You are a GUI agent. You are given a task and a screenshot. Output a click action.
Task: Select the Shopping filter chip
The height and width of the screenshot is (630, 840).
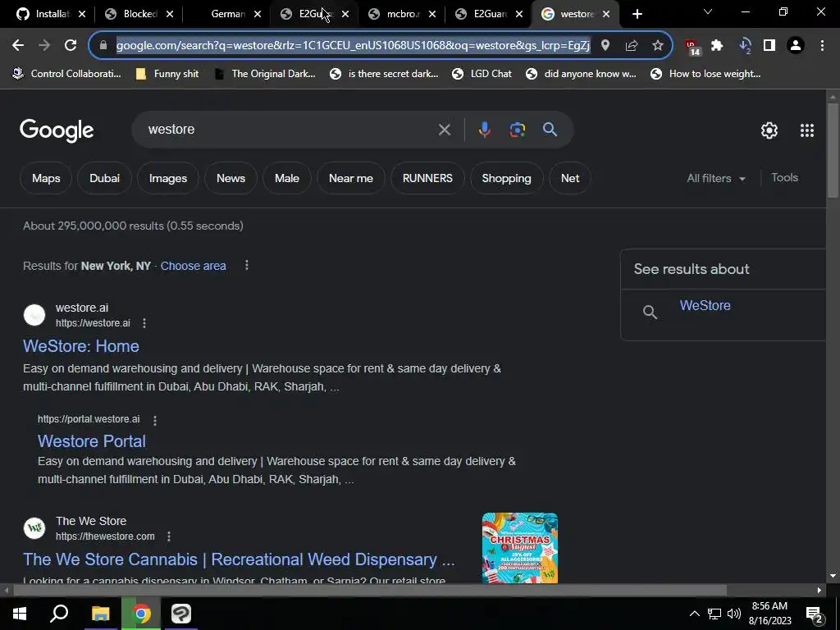[506, 178]
